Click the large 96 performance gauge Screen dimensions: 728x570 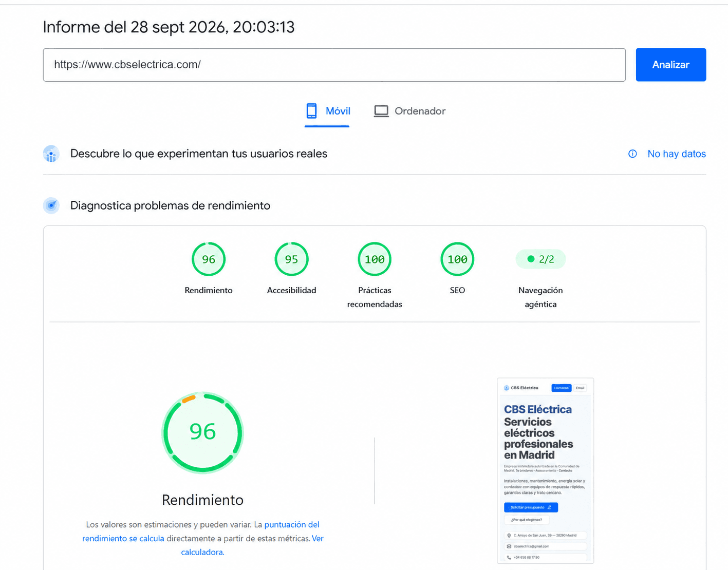(x=202, y=432)
